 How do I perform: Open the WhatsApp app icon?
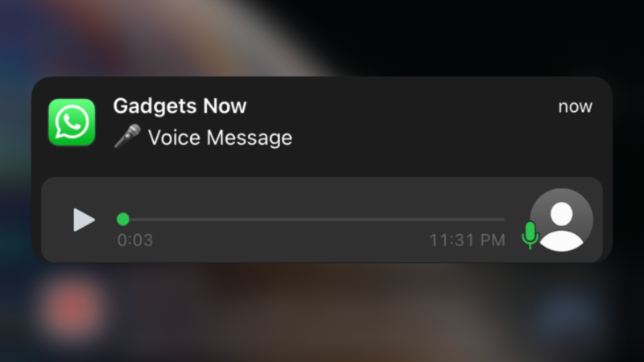coord(72,122)
